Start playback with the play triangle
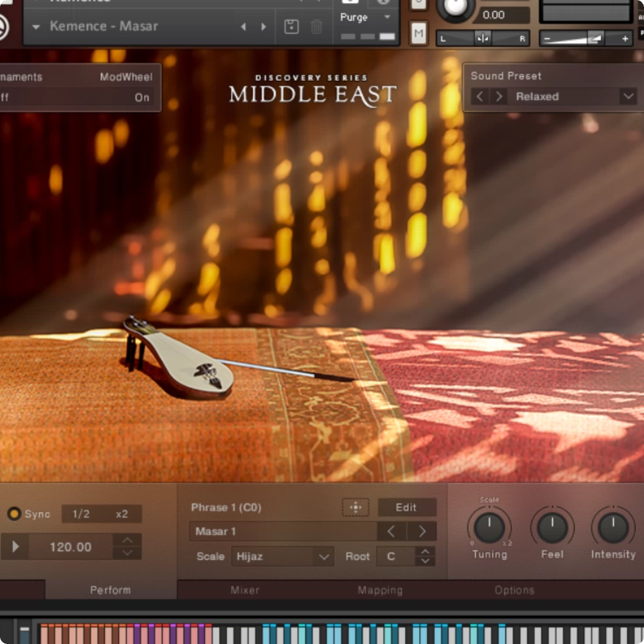The width and height of the screenshot is (644, 644). (15, 546)
